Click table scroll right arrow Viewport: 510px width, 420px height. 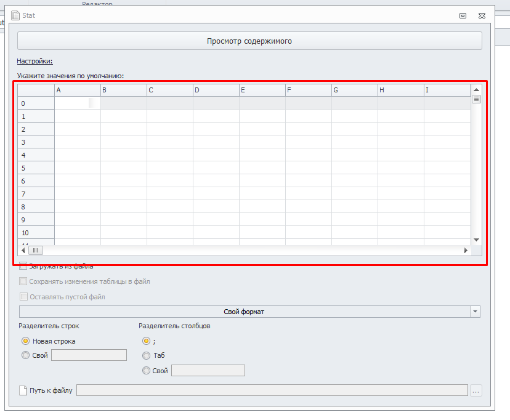pos(466,250)
